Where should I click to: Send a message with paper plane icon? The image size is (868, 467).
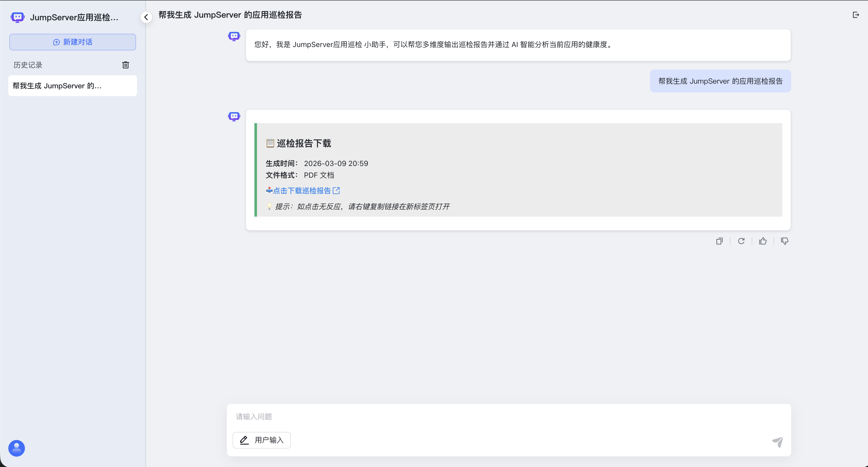pyautogui.click(x=778, y=442)
